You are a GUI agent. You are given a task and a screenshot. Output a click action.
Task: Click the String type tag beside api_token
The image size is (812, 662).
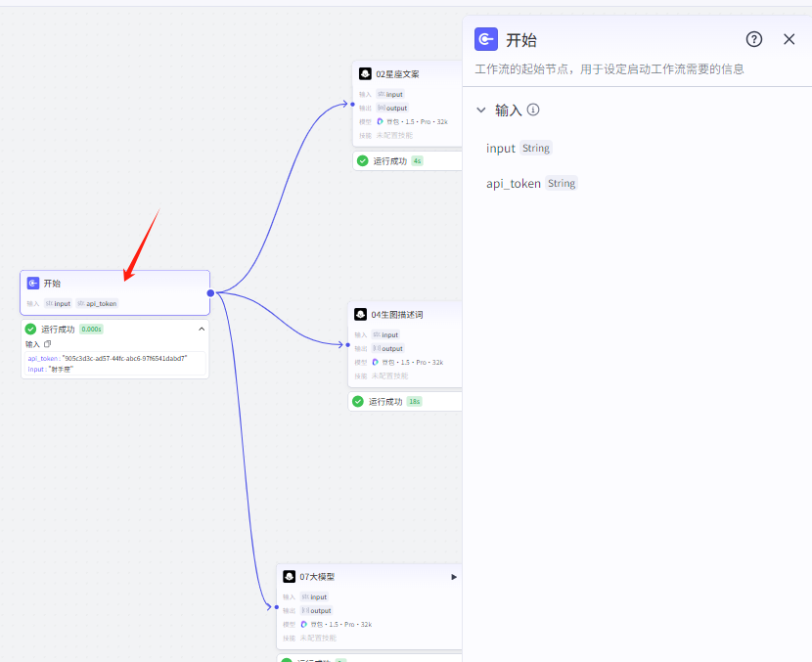[562, 183]
